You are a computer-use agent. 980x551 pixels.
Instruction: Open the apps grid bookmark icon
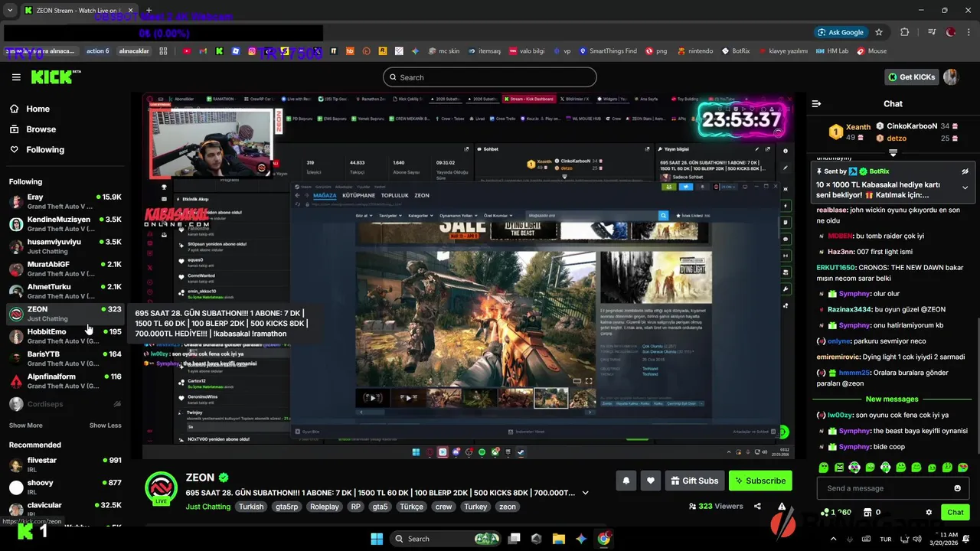163,51
